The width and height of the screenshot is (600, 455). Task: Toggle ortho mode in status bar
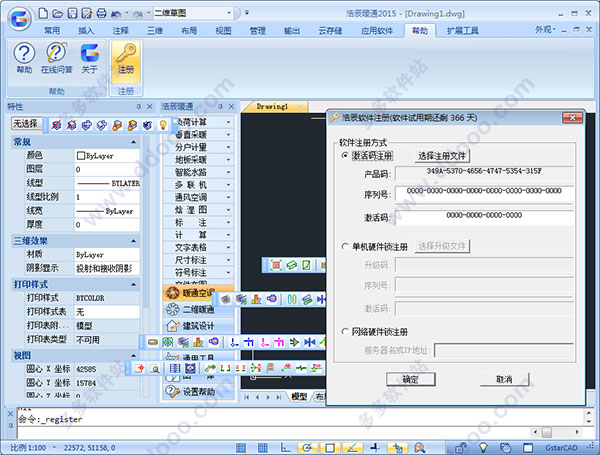coord(285,447)
